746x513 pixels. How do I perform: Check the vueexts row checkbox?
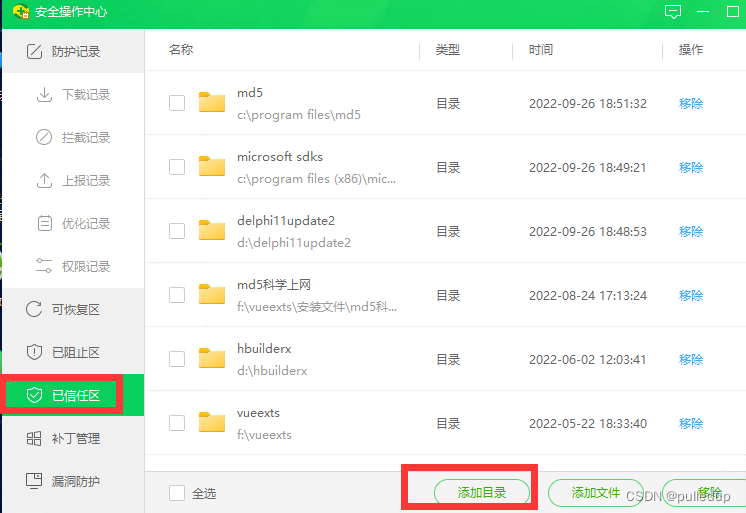[x=177, y=423]
